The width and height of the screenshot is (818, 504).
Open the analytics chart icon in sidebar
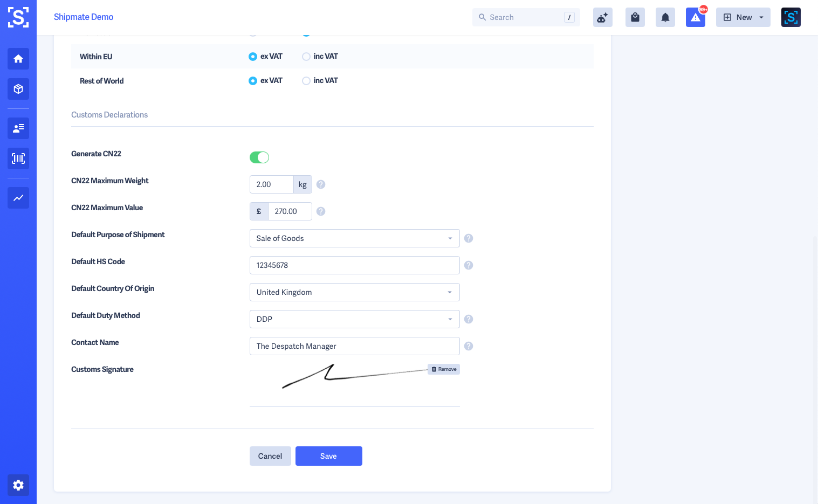point(18,198)
